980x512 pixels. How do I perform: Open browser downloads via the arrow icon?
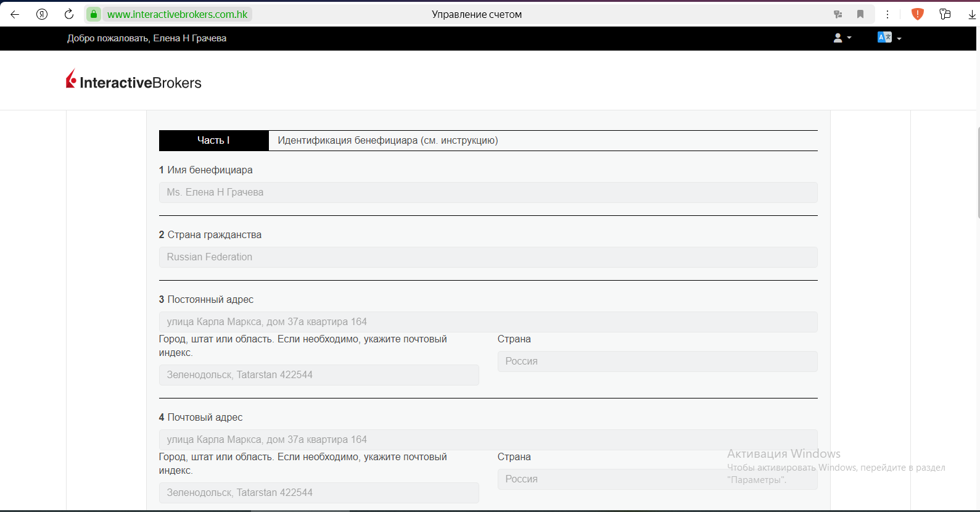pyautogui.click(x=972, y=14)
